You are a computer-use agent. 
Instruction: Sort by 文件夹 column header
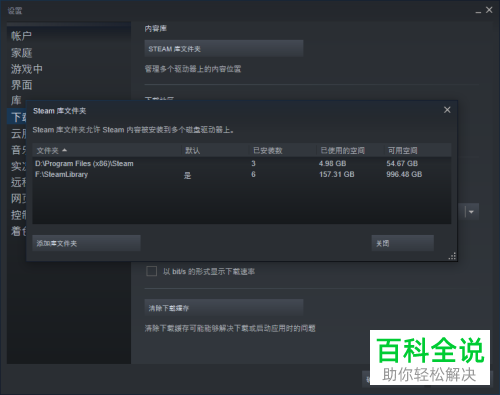(x=107, y=150)
